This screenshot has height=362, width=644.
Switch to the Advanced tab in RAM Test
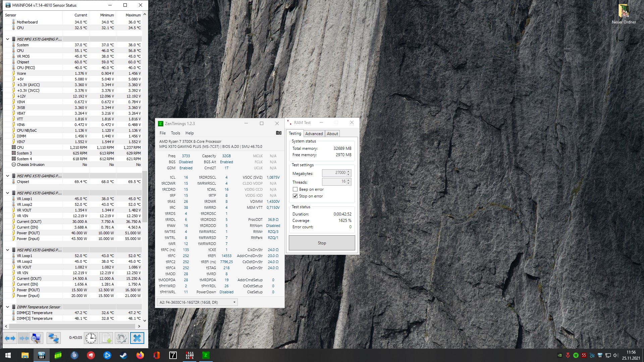(x=314, y=134)
